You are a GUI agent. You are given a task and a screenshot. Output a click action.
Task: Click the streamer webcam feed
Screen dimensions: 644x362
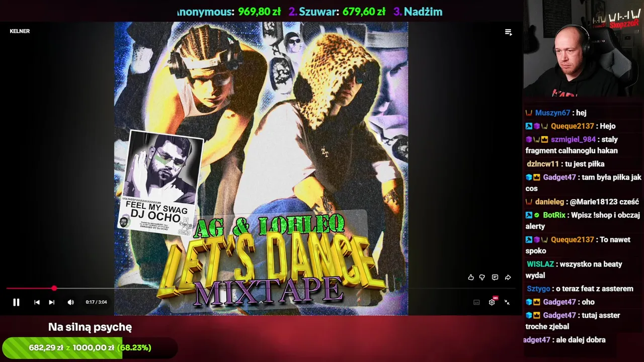coord(583,48)
